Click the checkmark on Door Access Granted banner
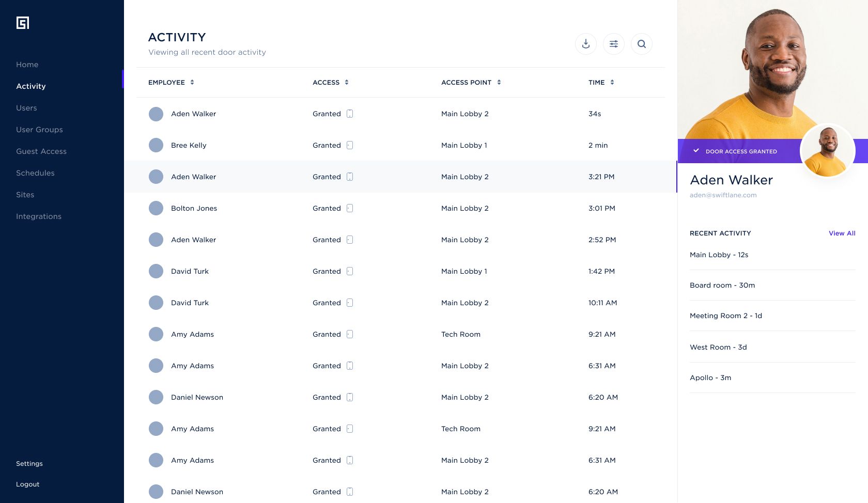 click(696, 151)
